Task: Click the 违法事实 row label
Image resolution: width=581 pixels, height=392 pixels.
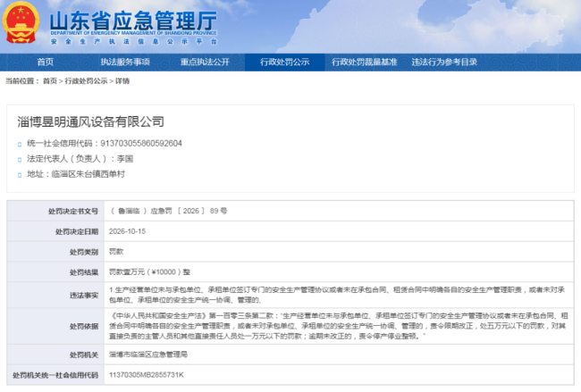Action: coord(84,296)
